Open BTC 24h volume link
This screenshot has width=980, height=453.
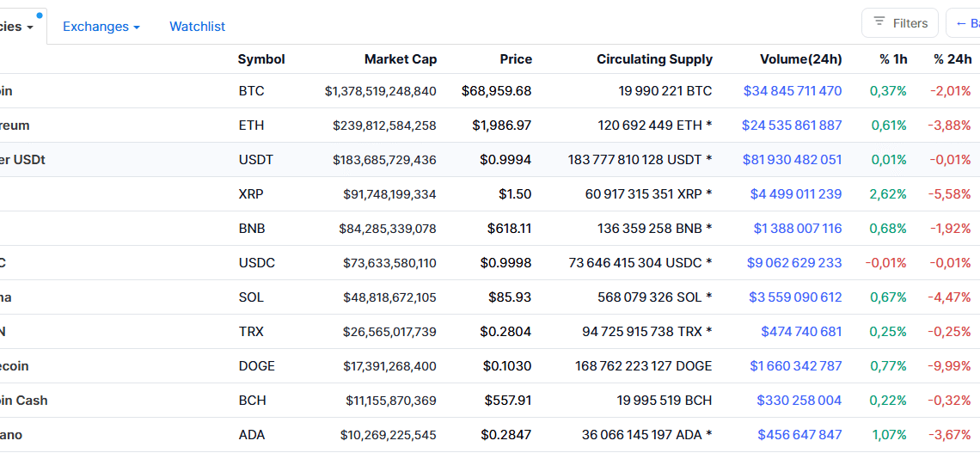793,91
